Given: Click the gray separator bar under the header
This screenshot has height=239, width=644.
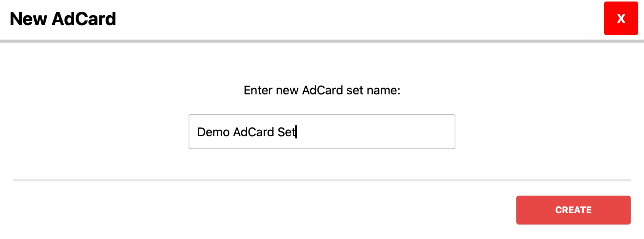Looking at the screenshot, I should pyautogui.click(x=322, y=41).
